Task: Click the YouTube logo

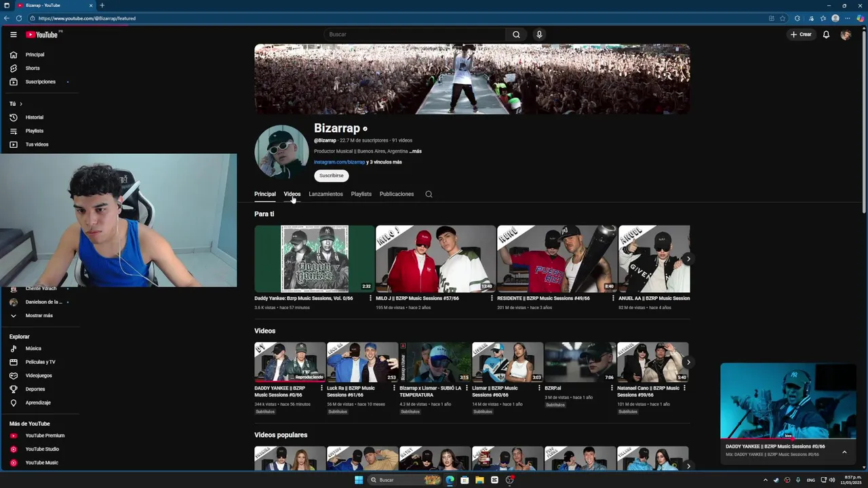Action: [x=42, y=35]
